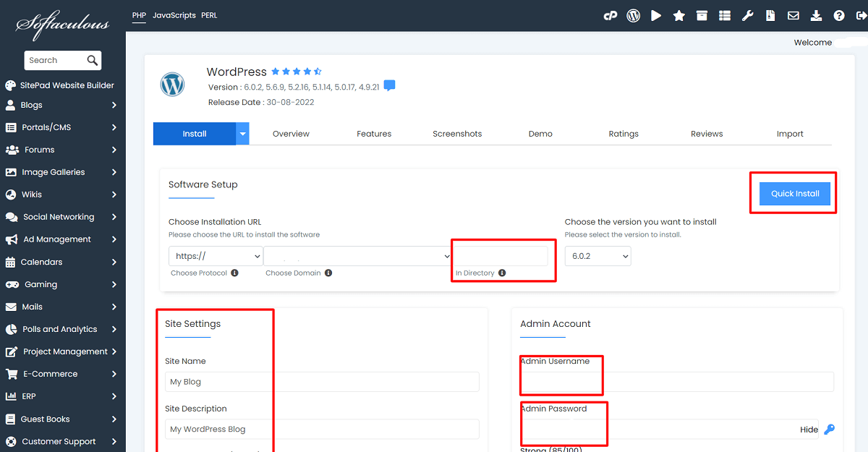
Task: Open the https:// protocol dropdown
Action: tap(215, 255)
